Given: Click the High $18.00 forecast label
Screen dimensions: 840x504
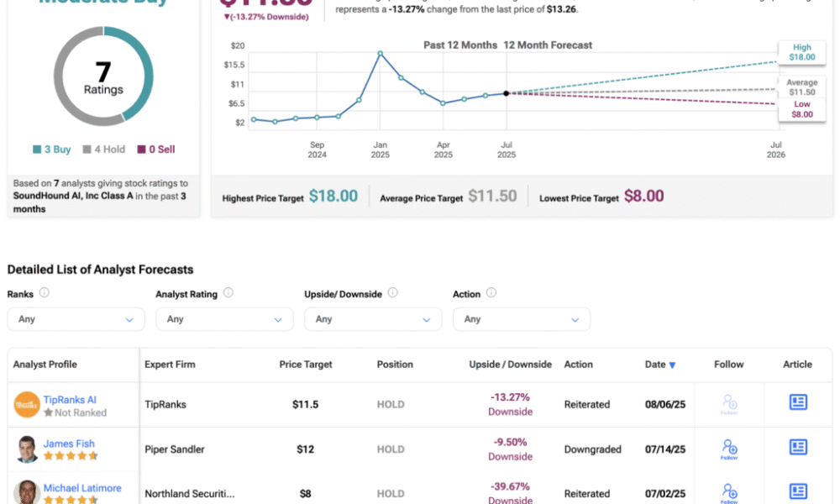Looking at the screenshot, I should [801, 52].
